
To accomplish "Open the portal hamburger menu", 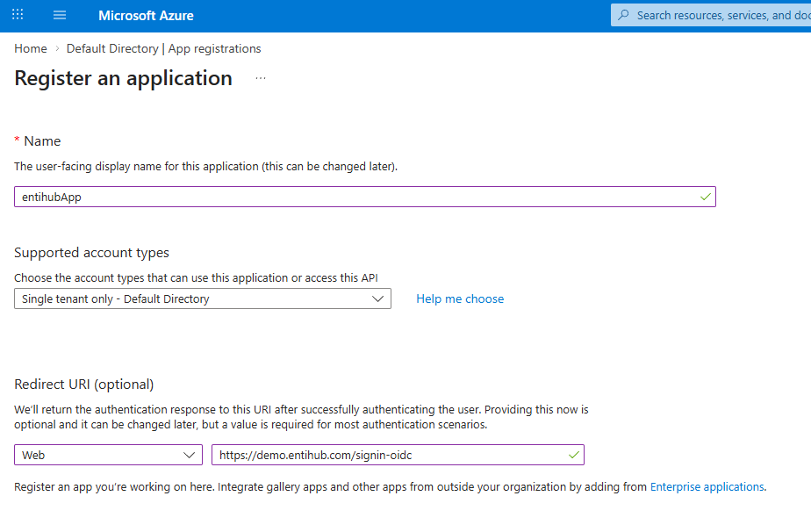I will 60,15.
